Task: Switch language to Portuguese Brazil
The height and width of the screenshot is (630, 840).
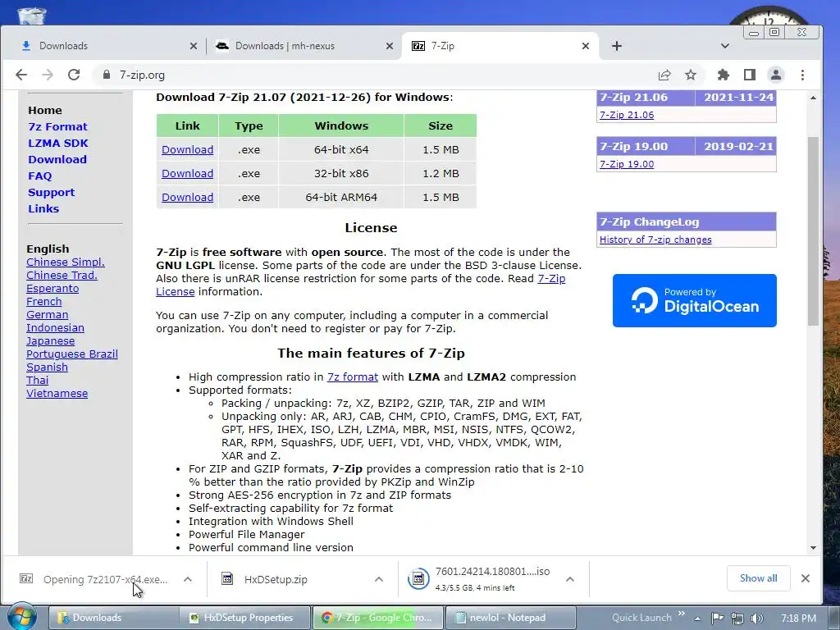Action: pyautogui.click(x=72, y=354)
